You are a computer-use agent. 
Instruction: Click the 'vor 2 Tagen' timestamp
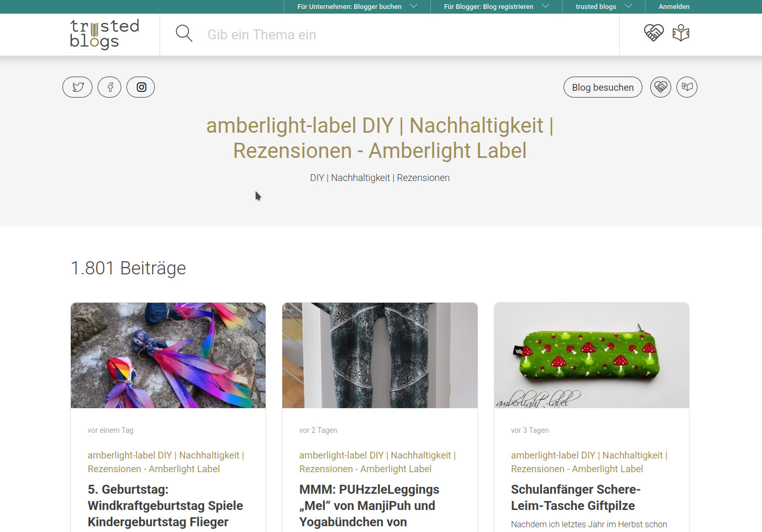click(318, 430)
